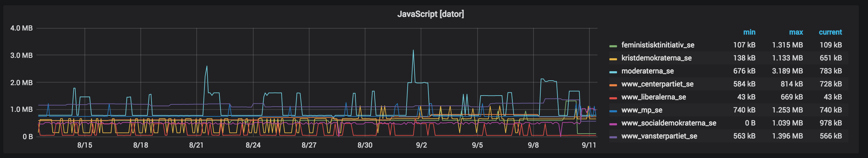Screen dimensions: 868x158
Task: Toggle www_socialdemokraterna_se series in legend
Action: (669, 123)
